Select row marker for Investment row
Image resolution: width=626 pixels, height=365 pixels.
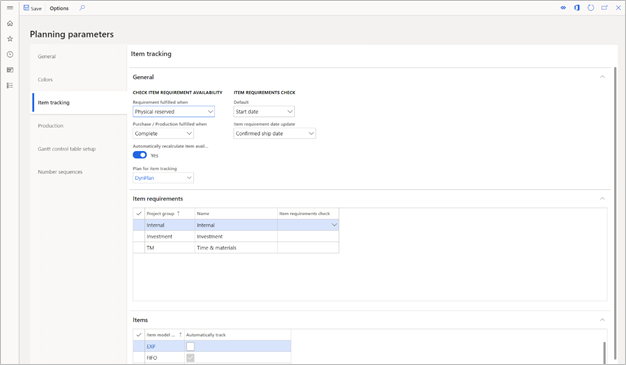tap(139, 236)
